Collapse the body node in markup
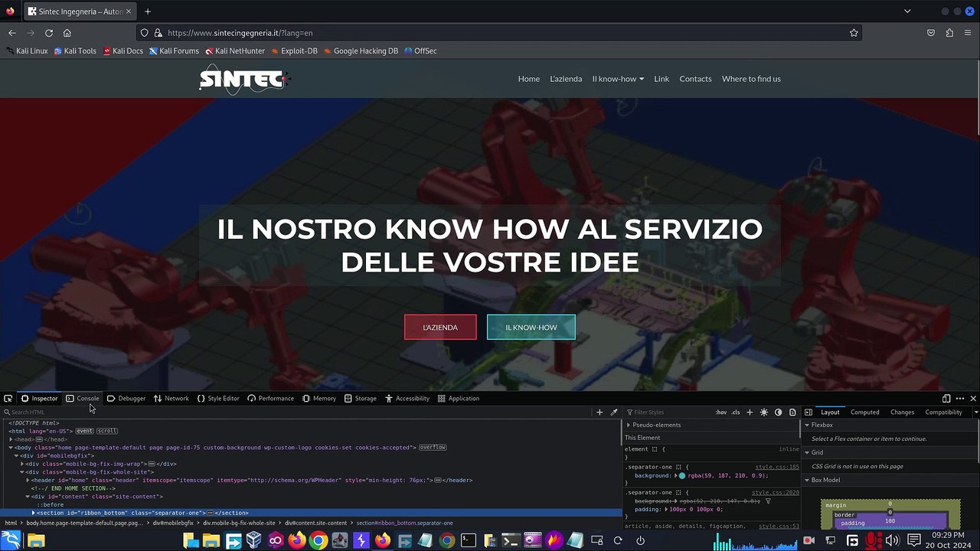 click(x=11, y=448)
